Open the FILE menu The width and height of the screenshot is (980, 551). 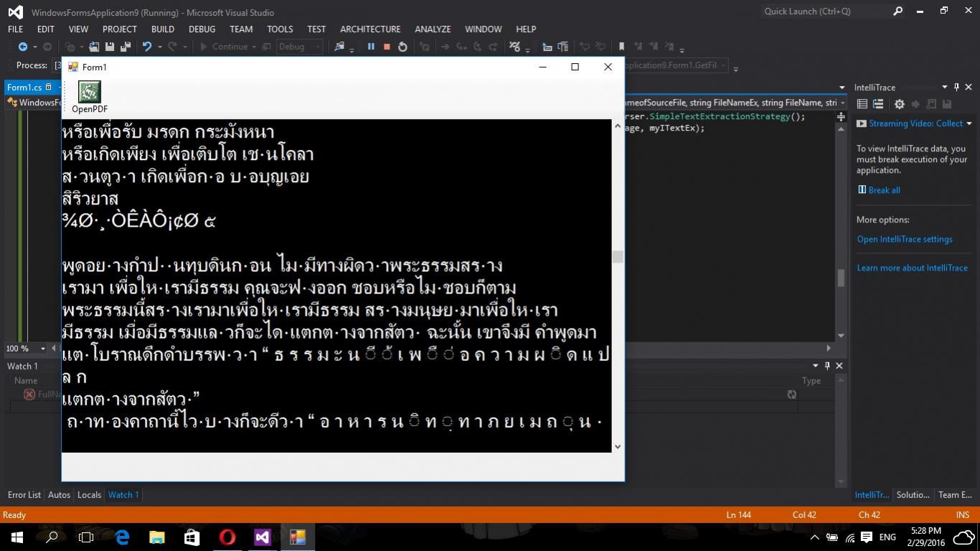[15, 29]
